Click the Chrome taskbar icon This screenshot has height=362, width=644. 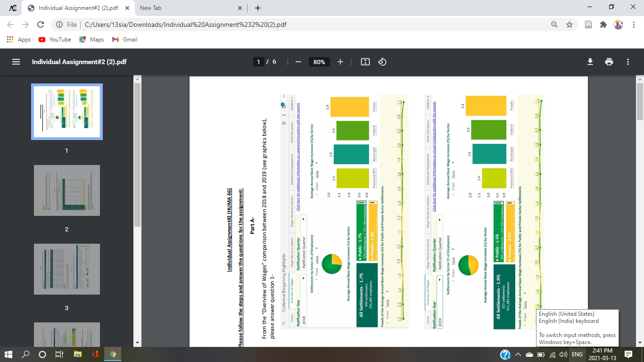[113, 354]
